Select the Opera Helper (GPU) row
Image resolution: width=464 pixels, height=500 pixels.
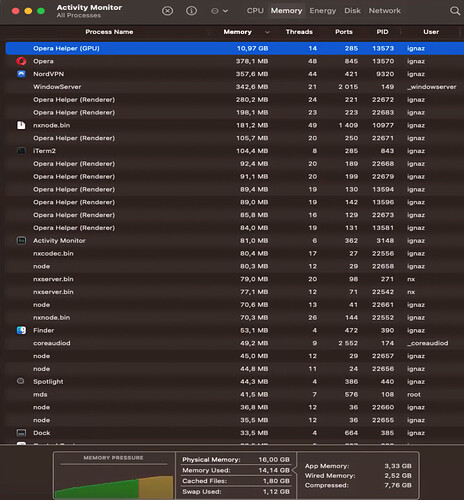pos(235,48)
